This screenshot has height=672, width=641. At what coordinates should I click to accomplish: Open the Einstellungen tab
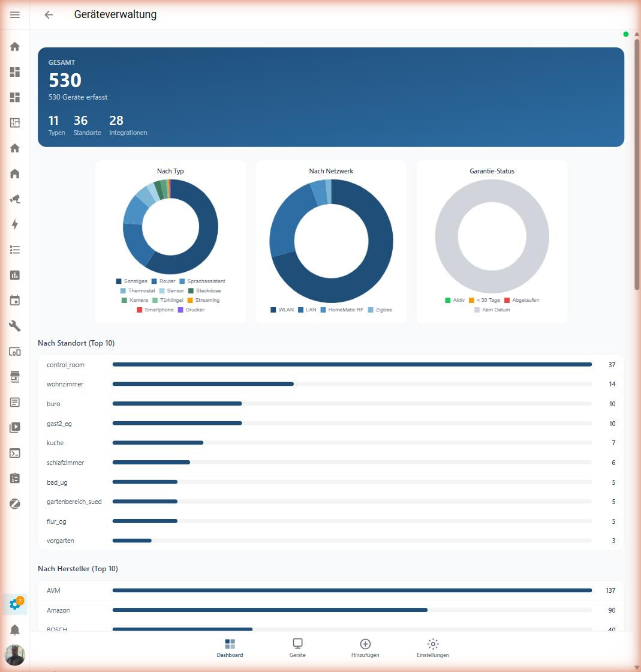(x=432, y=648)
